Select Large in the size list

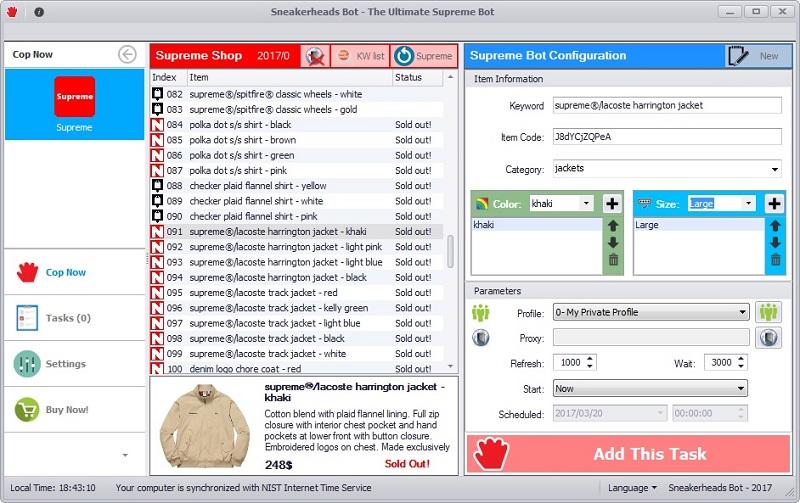point(699,225)
